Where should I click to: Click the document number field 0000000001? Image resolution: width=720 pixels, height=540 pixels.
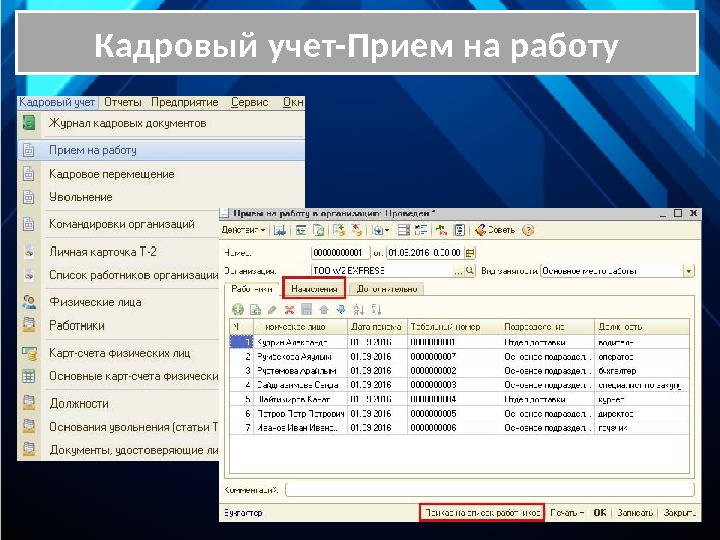(x=340, y=253)
